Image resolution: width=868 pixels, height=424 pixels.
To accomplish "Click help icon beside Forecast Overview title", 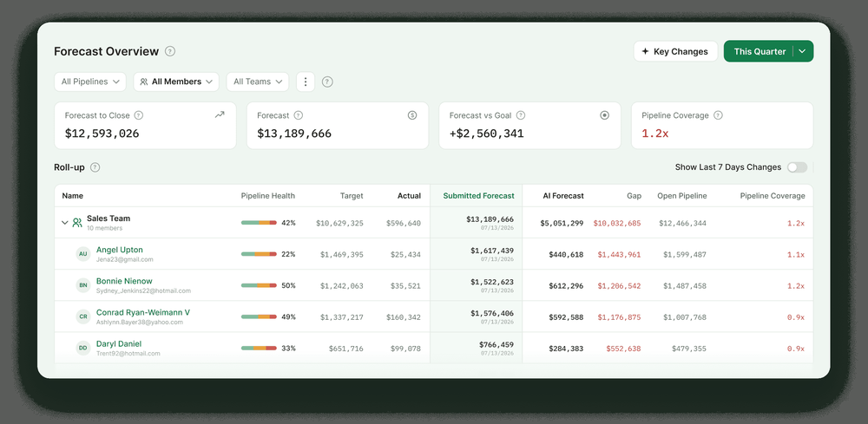I will 170,51.
